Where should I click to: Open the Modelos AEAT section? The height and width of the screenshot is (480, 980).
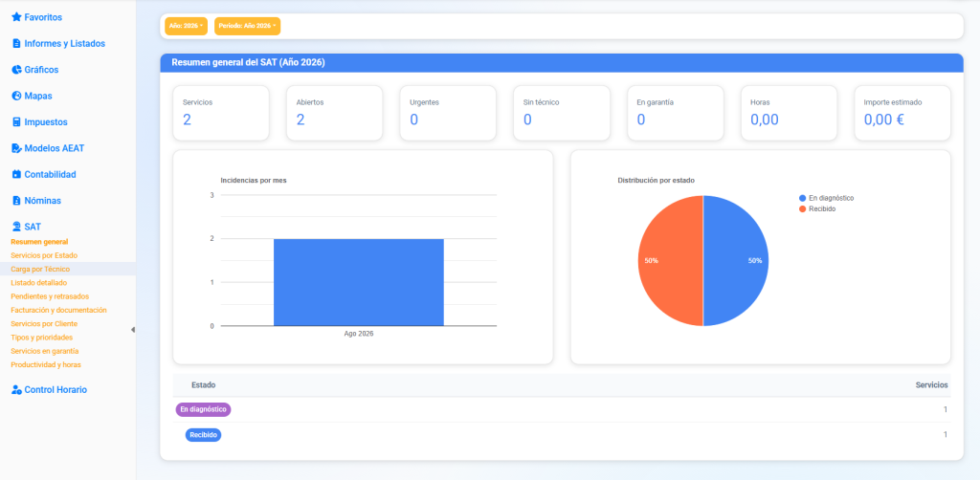point(55,148)
